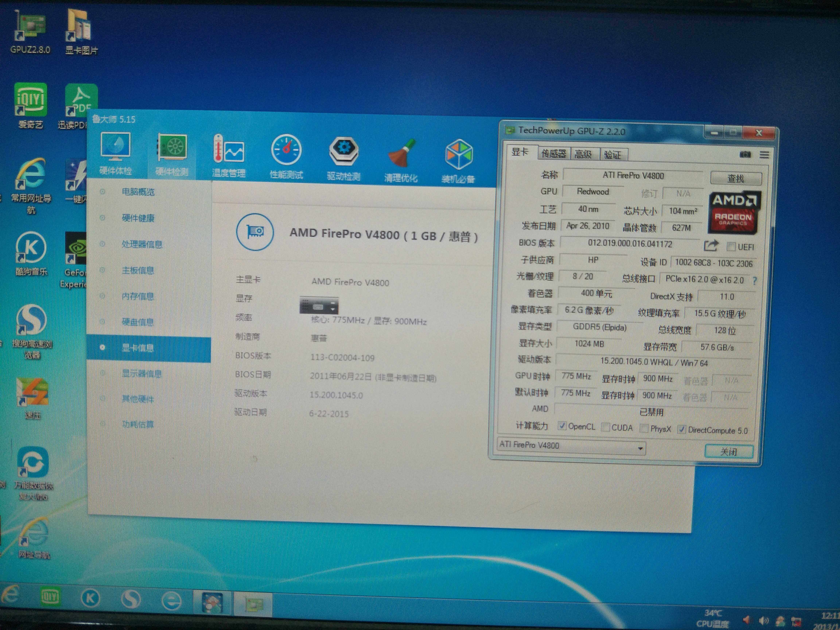Screen dimensions: 840x630
Task: Launch the iQIYI 爱奇艺 desktop icon
Action: [x=31, y=106]
